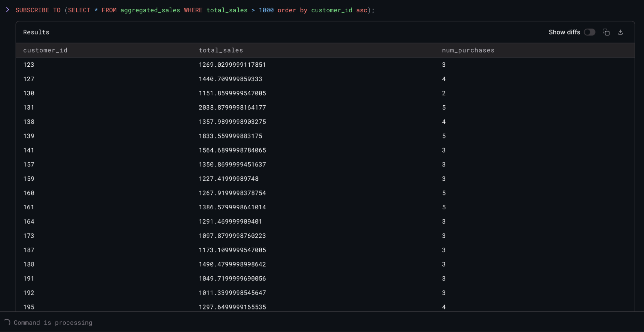Click the num_purchases column header
The width and height of the screenshot is (644, 332).
pos(468,50)
